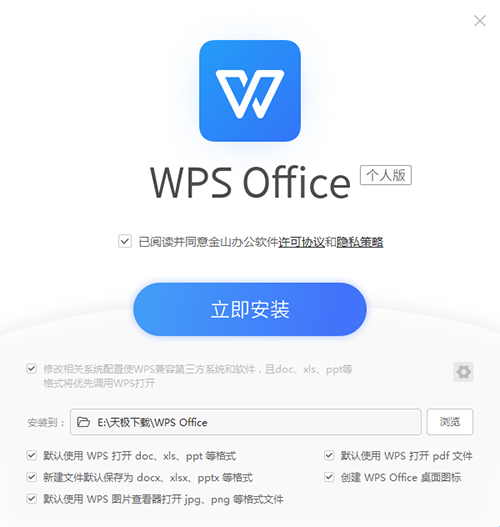This screenshot has height=527, width=500.
Task: Click the 浏览 browse button
Action: point(450,422)
